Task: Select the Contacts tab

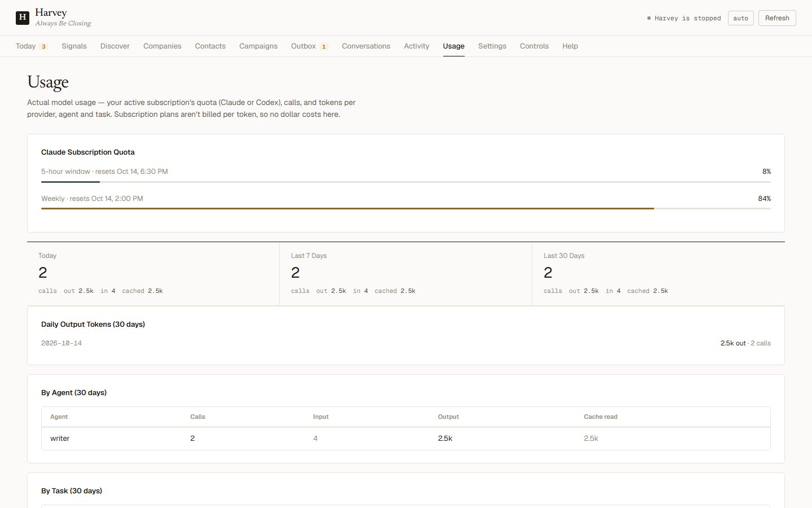Action: pyautogui.click(x=210, y=46)
